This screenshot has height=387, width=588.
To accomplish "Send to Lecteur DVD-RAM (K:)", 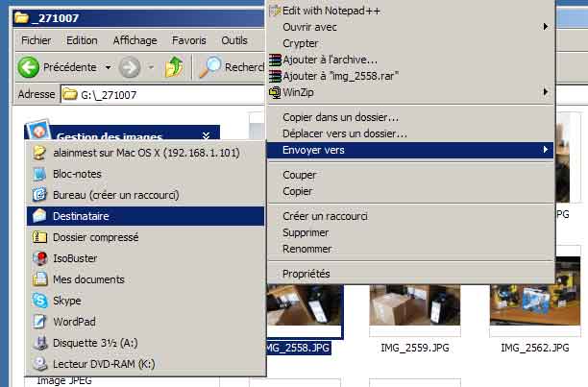I will click(145, 364).
